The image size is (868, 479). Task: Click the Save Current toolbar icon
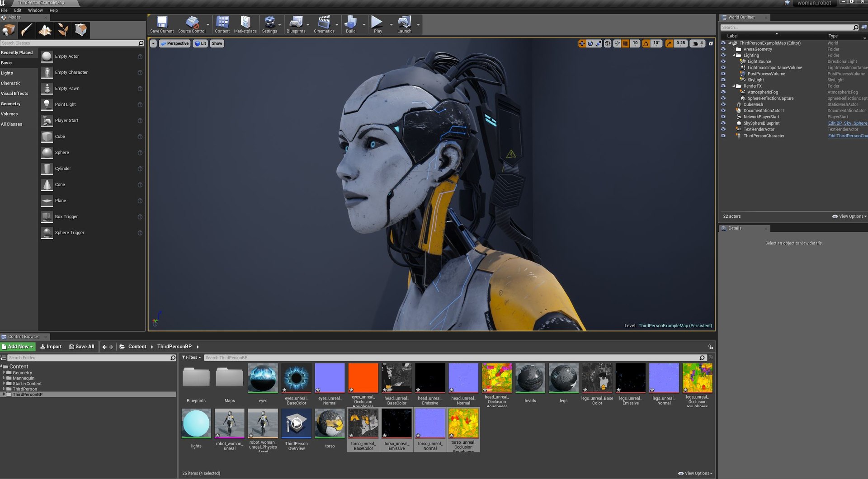coord(162,24)
